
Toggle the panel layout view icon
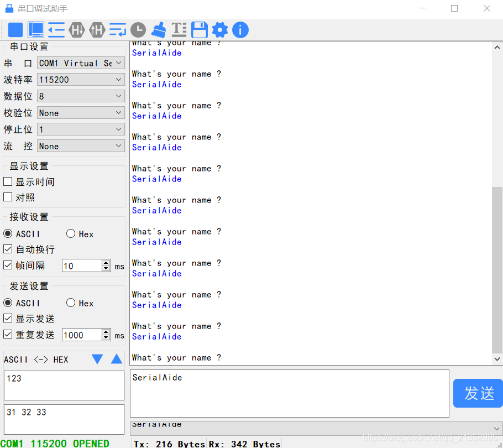[35, 30]
